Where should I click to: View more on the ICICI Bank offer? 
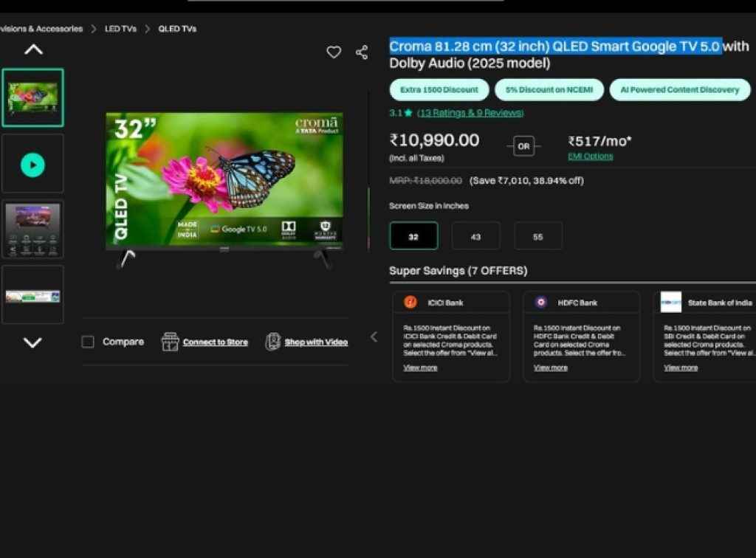coord(419,368)
